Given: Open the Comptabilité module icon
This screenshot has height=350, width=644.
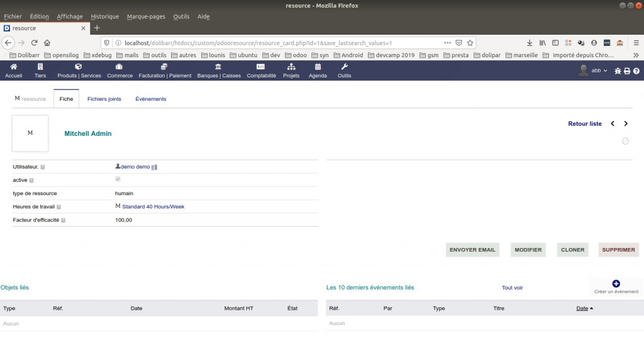Looking at the screenshot, I should [261, 67].
